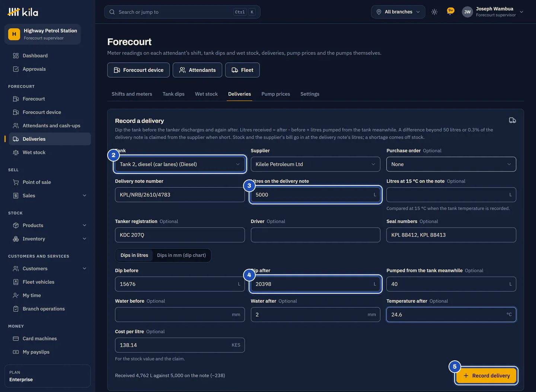The image size is (536, 392).
Task: Click the Highway Petrol Station H badge
Action: point(14,34)
